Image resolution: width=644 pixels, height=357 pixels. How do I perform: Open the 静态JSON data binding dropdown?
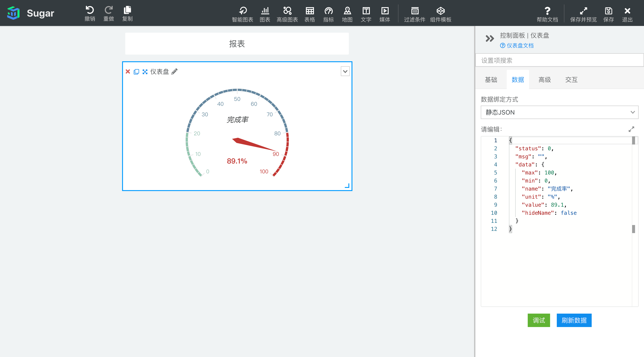pos(559,112)
